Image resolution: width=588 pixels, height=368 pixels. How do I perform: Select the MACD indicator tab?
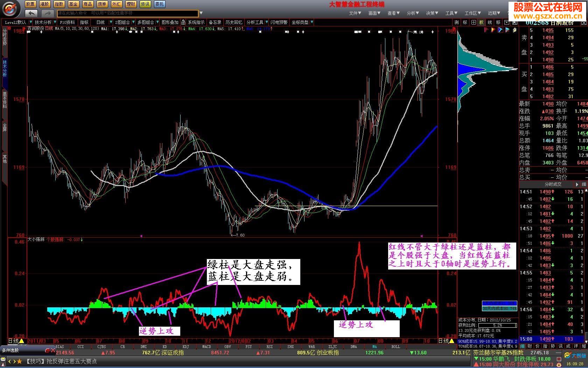[206, 347]
